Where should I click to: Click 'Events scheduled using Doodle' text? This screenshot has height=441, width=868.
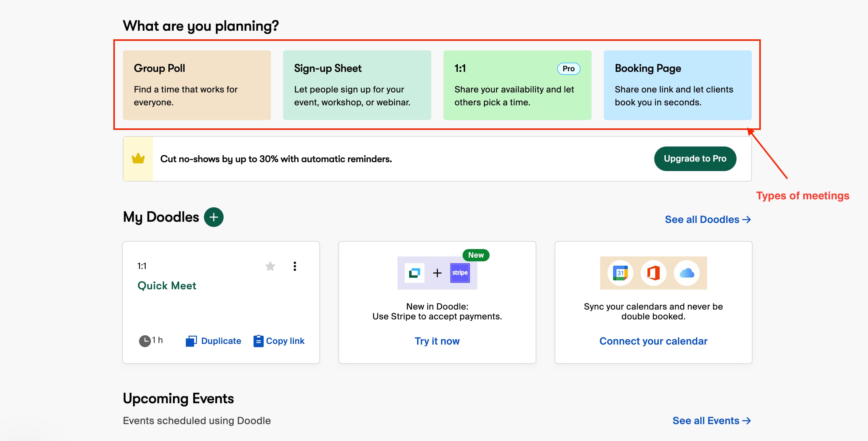(197, 421)
